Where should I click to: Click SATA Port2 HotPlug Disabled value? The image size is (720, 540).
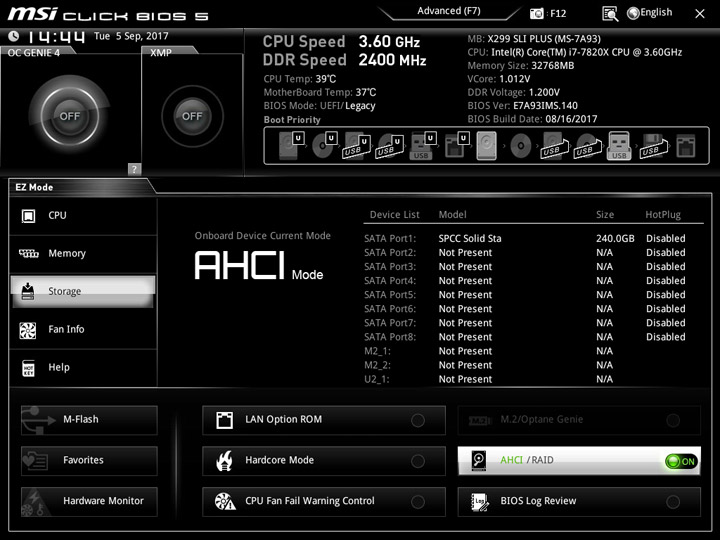pyautogui.click(x=665, y=253)
